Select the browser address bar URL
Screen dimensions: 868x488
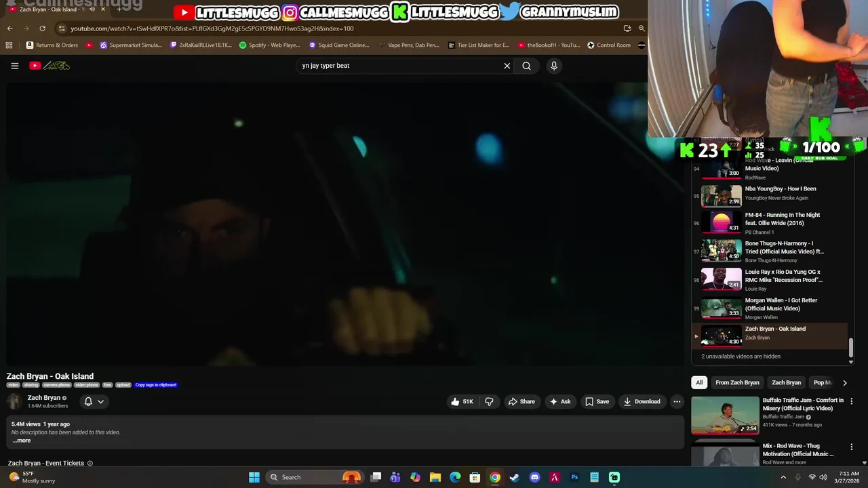pos(212,28)
